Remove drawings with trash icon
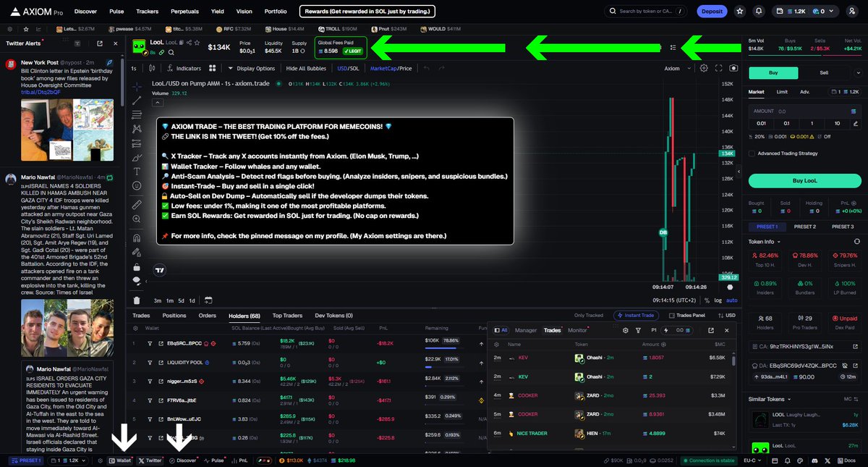 137,300
